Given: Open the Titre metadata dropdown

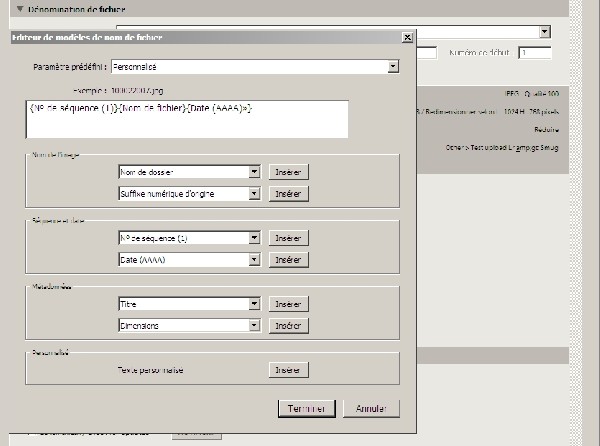Looking at the screenshot, I should (x=254, y=304).
